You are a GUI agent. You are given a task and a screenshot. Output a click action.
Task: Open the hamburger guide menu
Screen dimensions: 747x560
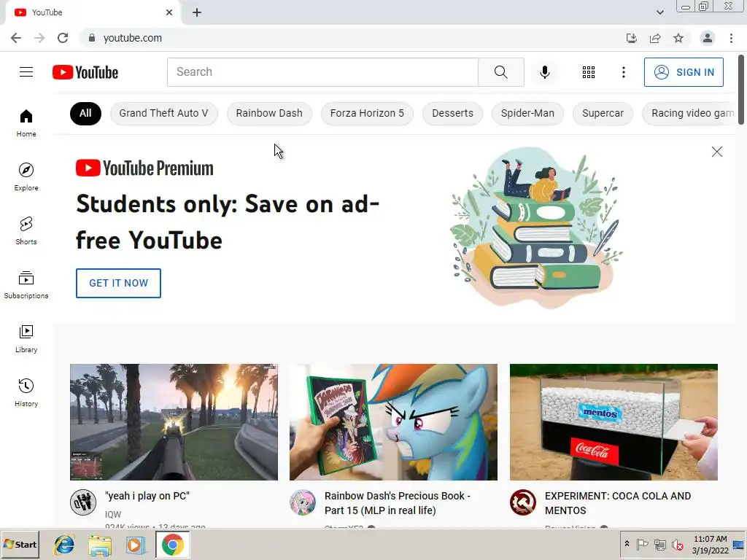point(26,72)
